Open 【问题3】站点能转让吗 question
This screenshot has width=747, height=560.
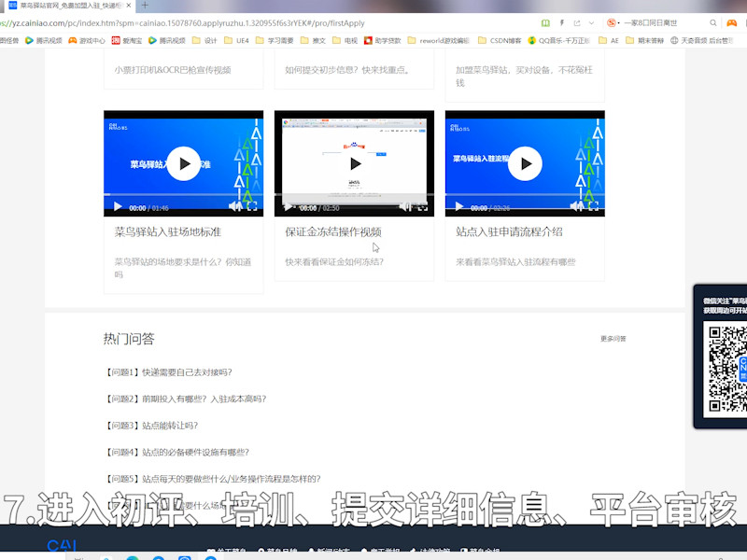(x=150, y=426)
